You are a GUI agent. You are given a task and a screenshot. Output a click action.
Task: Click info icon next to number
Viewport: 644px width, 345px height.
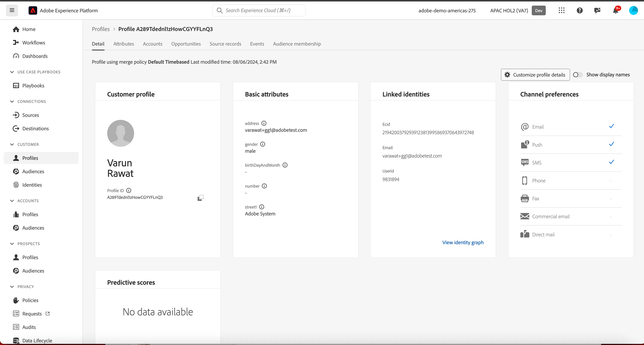(264, 186)
